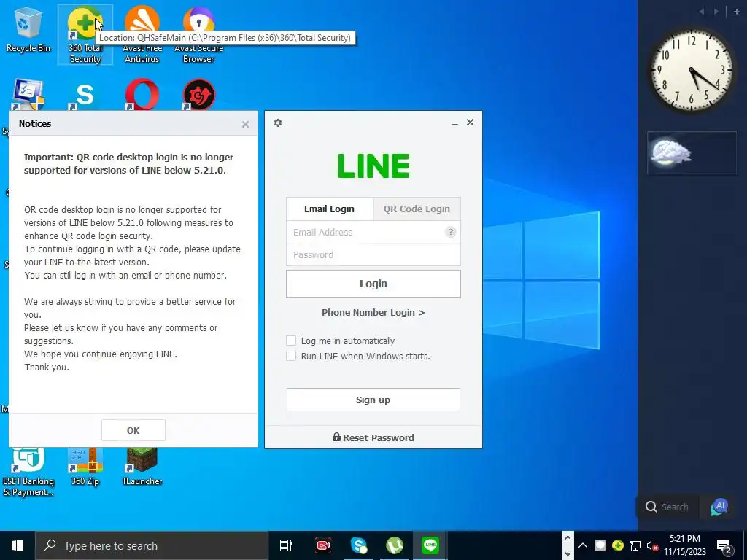
Task: Open Task View on the taskbar
Action: pyautogui.click(x=286, y=545)
